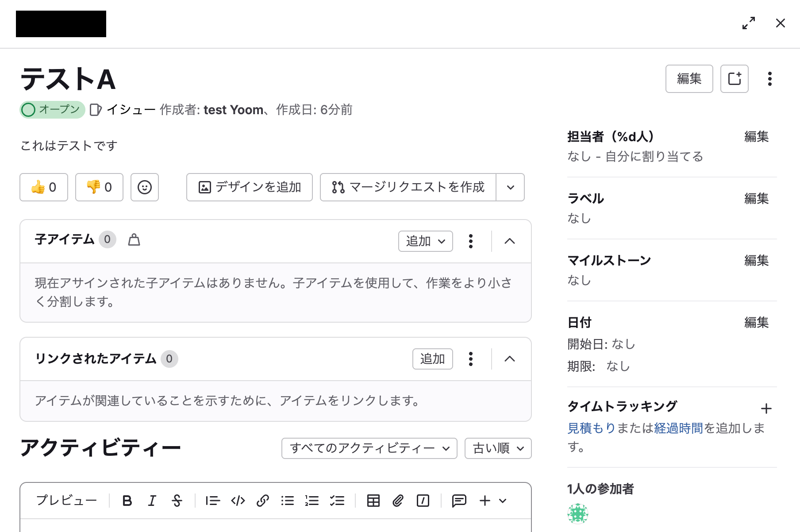Give a thumbs up reaction
The width and height of the screenshot is (800, 532).
point(44,187)
